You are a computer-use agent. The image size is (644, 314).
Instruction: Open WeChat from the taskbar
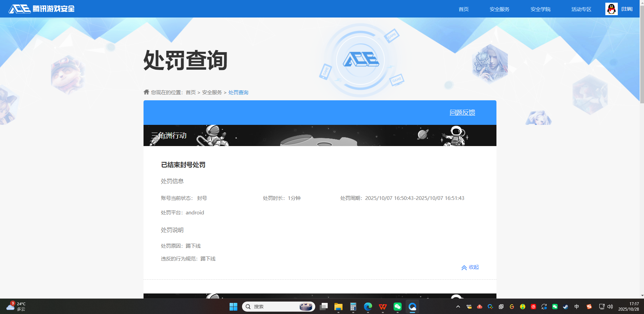coord(397,307)
